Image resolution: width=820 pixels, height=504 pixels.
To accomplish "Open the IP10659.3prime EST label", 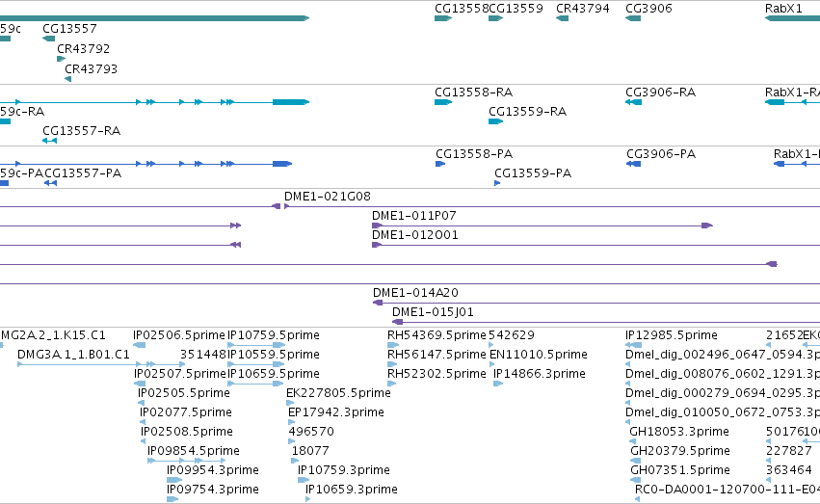I will pyautogui.click(x=352, y=490).
